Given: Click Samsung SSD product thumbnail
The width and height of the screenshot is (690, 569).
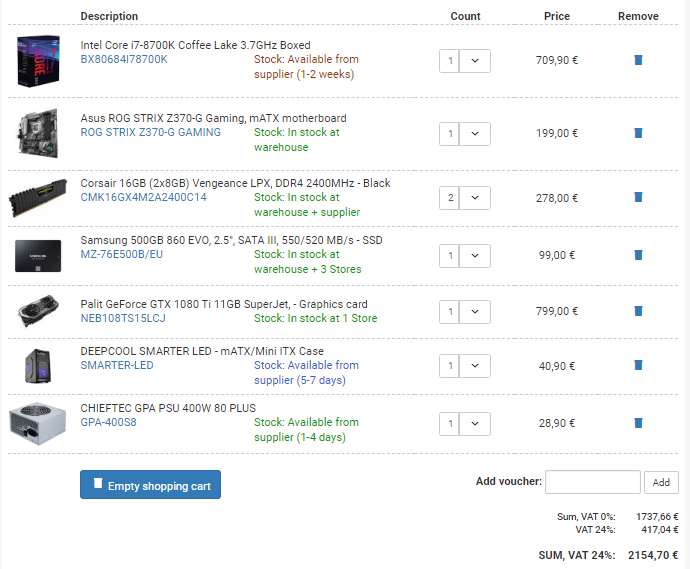Looking at the screenshot, I should [x=38, y=256].
